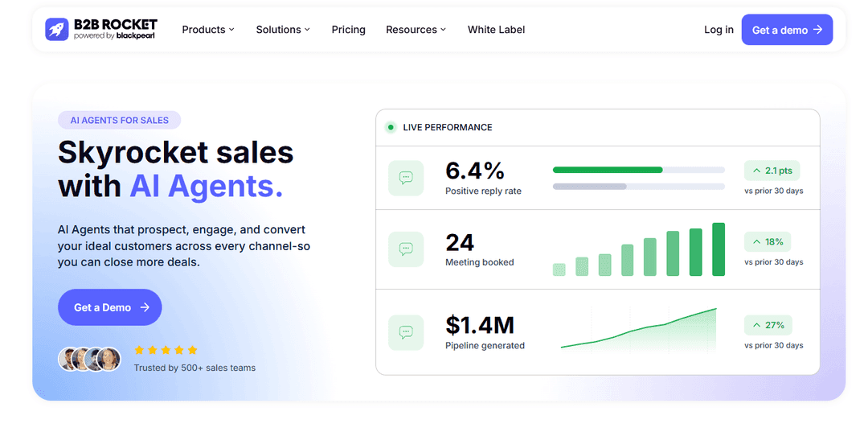Click the B2B Rocket logo icon
This screenshot has width=868, height=432.
pos(57,29)
